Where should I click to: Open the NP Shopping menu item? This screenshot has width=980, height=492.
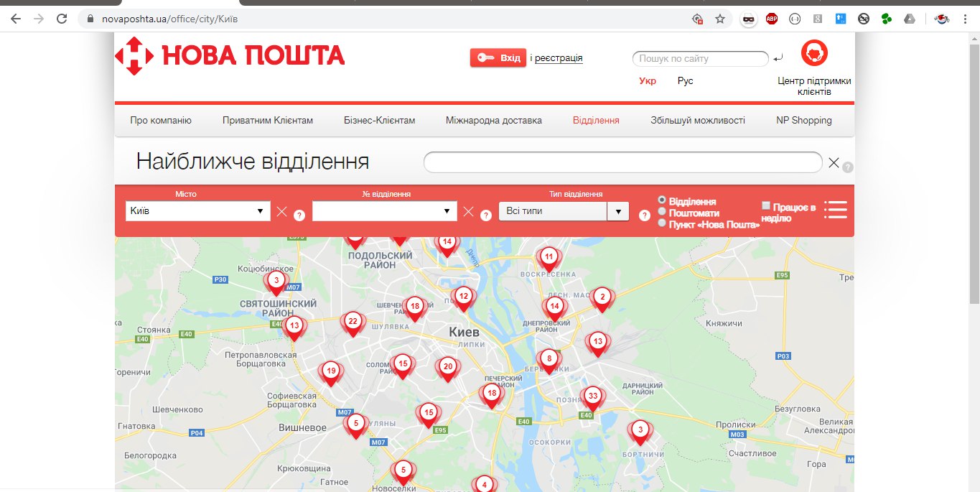coord(804,121)
